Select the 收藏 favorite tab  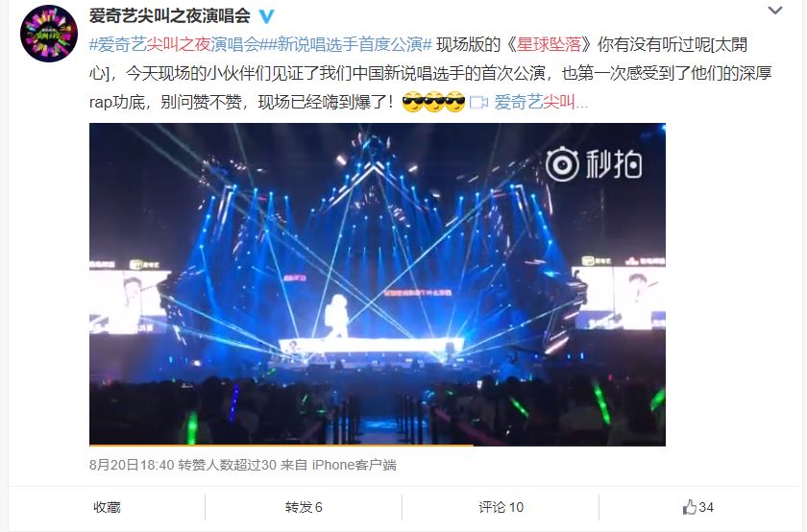[107, 507]
